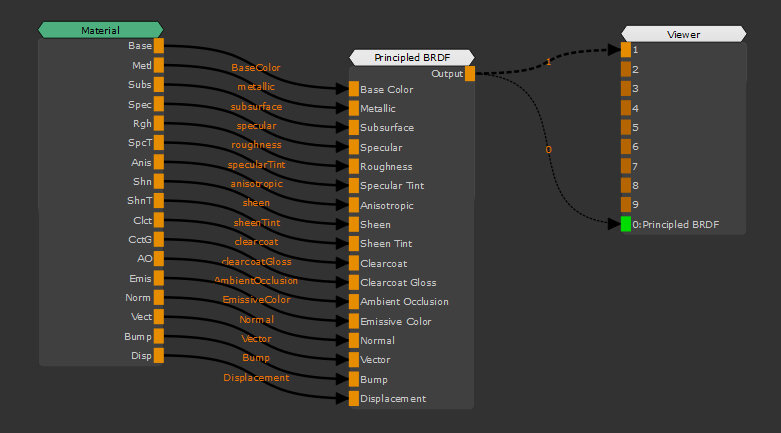This screenshot has height=433, width=781.
Task: Select the Viewer input port 9
Action: tap(626, 205)
